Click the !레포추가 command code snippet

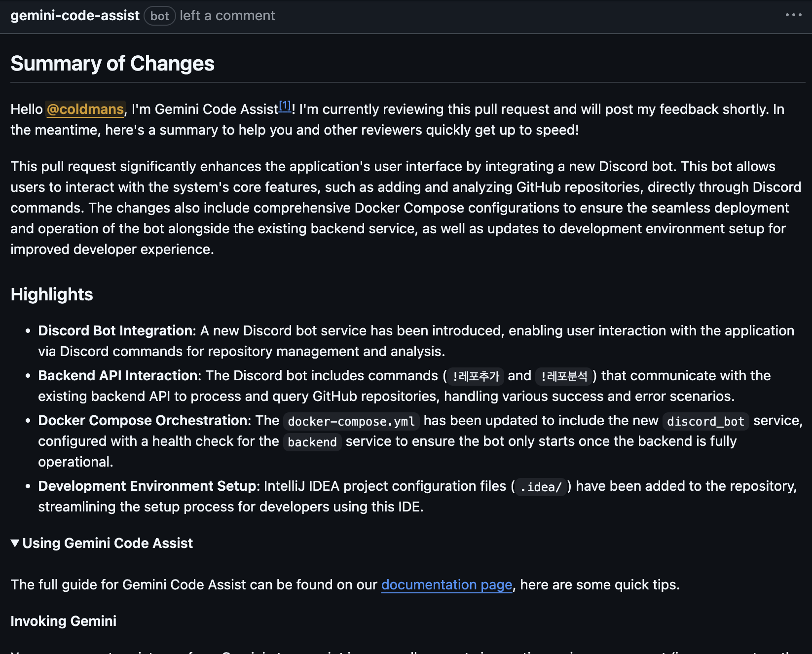pos(476,376)
